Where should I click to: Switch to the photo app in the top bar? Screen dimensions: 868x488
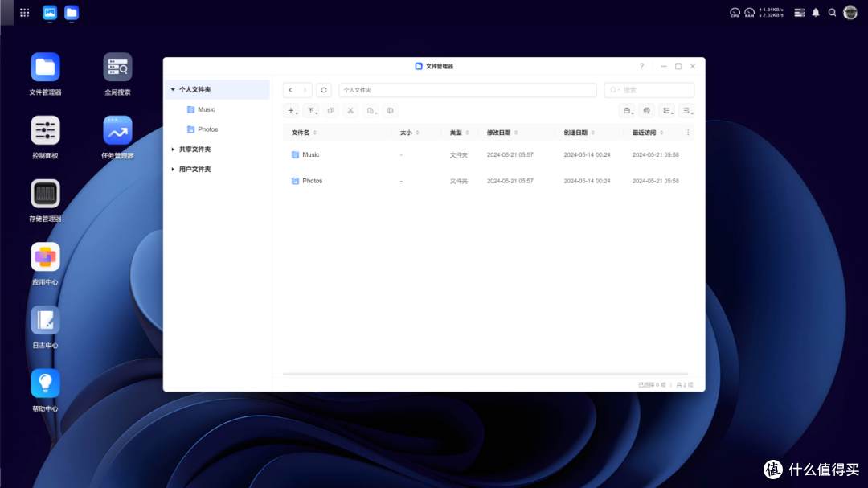50,13
